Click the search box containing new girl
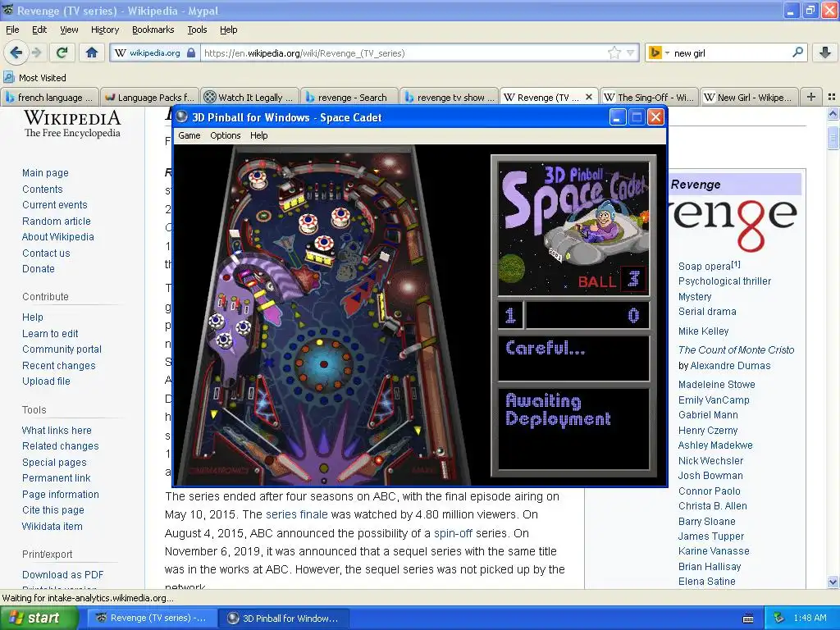Screen dimensions: 840x630 coord(731,53)
